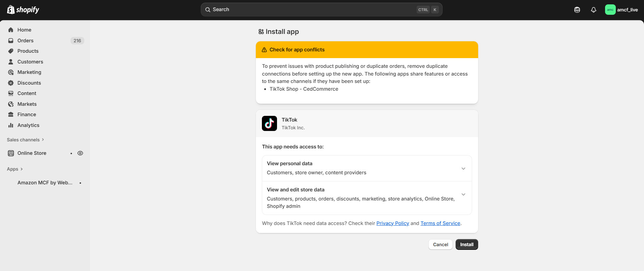Click the Discounts icon in the sidebar
Screen dimensions: 644x271
click(x=11, y=83)
